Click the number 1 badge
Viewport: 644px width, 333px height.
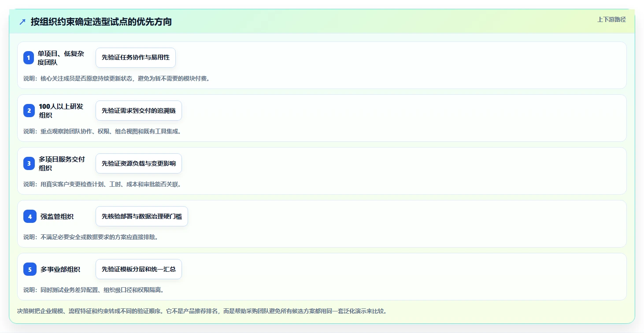(29, 58)
